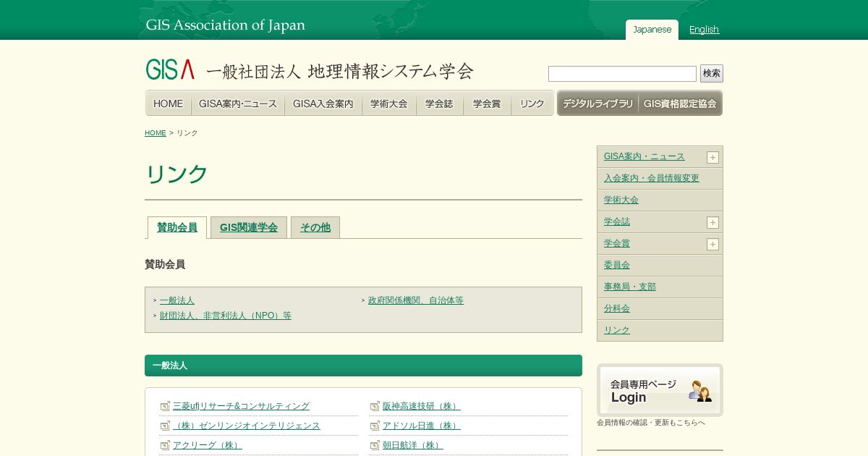Image resolution: width=868 pixels, height=456 pixels.
Task: Click icon beside （株）ゼンリンジオインテリジェンス link
Action: point(165,426)
